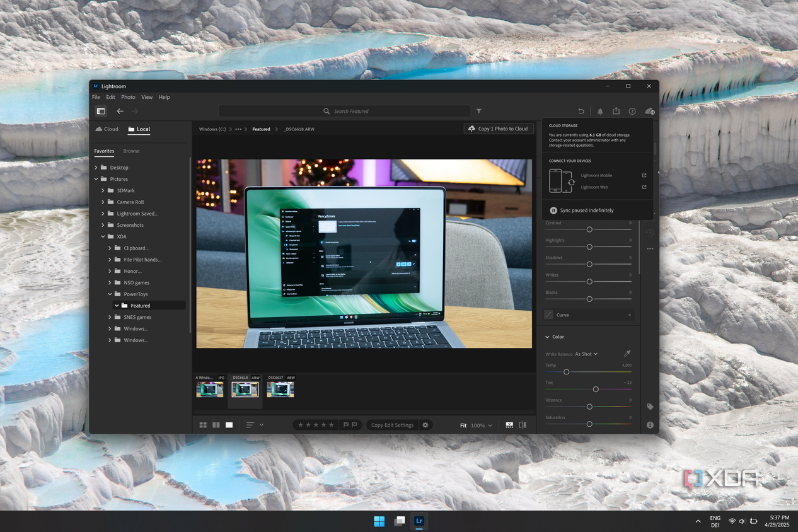This screenshot has height=532, width=798.
Task: Show original before/after icon
Action: 523,425
